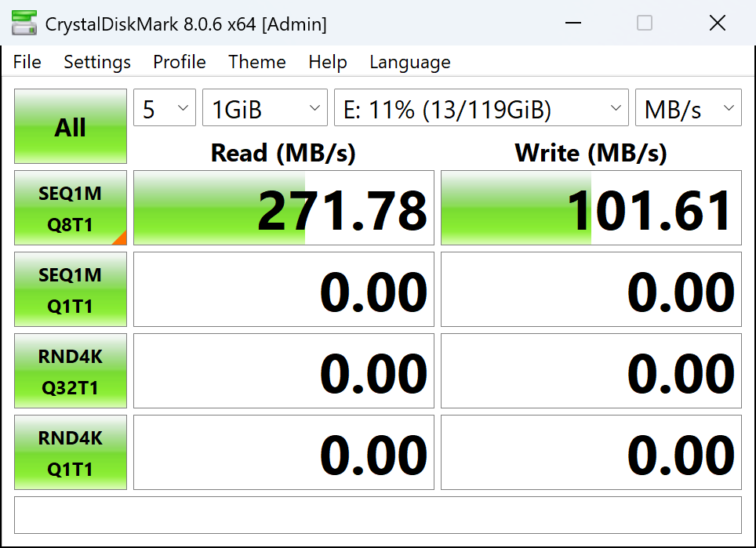This screenshot has width=756, height=548.
Task: Select the RND4K Q1T1 read value 0.00
Action: pos(284,452)
